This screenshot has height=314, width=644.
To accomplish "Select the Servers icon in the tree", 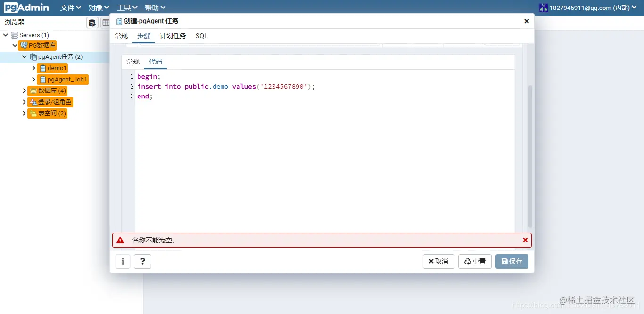I will (15, 35).
